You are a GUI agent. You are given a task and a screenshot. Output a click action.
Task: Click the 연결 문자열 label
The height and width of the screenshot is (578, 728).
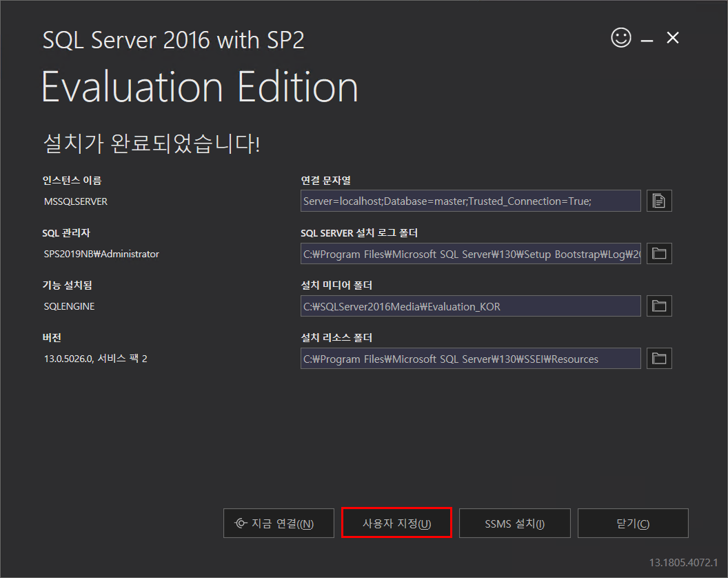pyautogui.click(x=325, y=180)
